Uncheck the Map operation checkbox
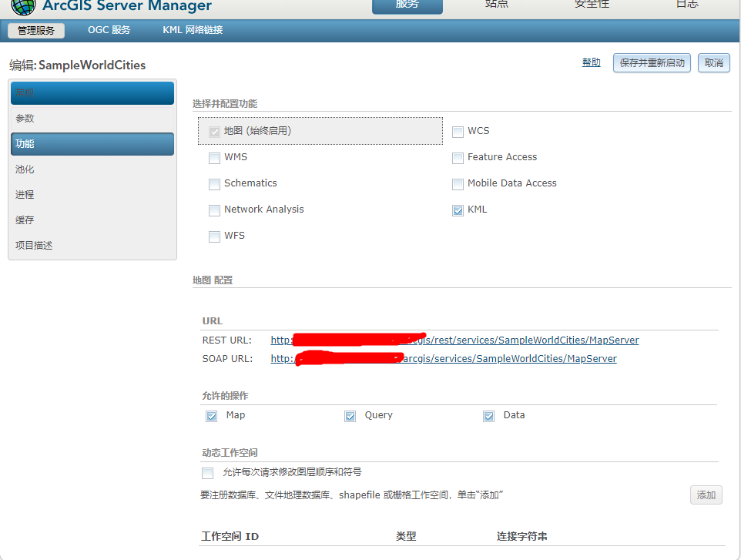The width and height of the screenshot is (741, 560). coord(211,416)
